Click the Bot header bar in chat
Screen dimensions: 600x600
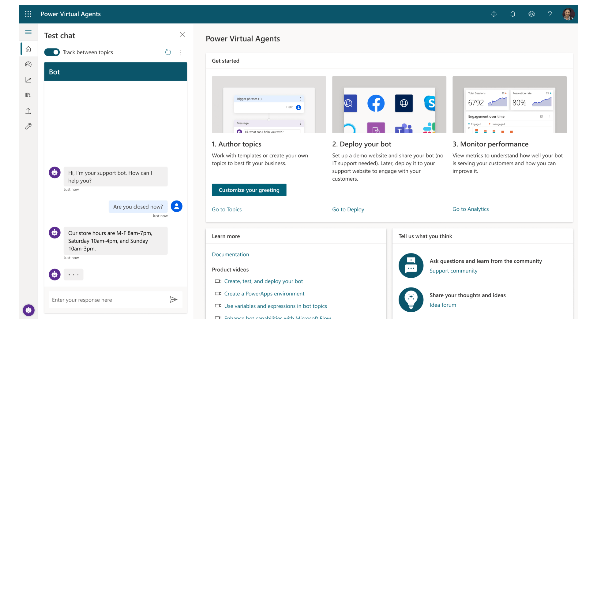pyautogui.click(x=116, y=72)
